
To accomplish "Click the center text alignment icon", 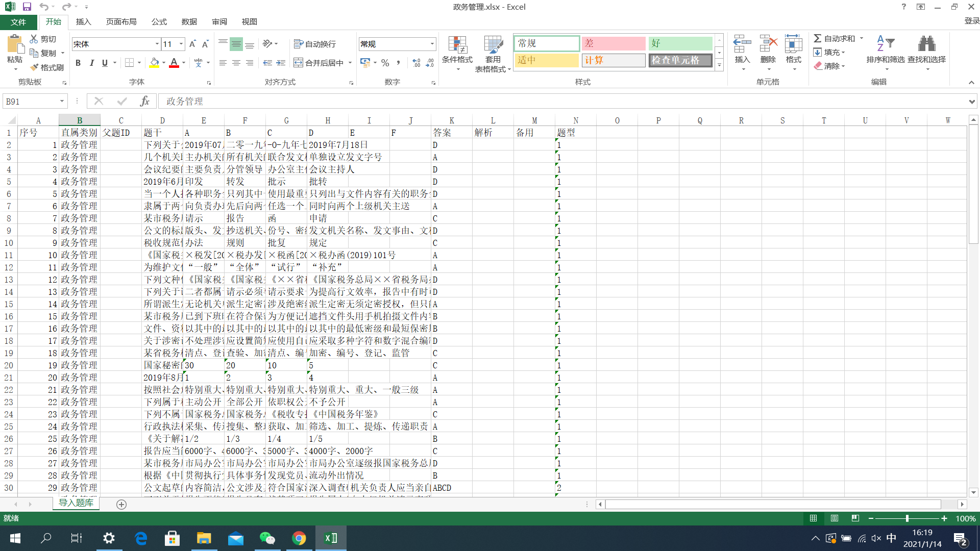I will point(236,63).
